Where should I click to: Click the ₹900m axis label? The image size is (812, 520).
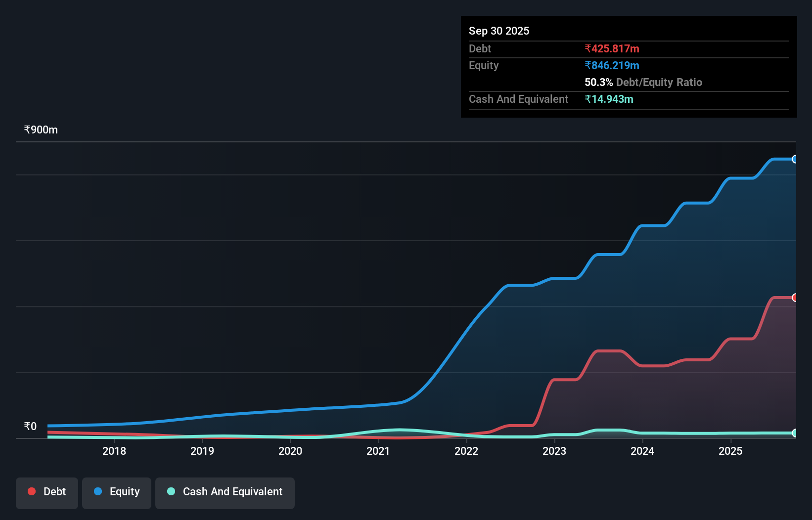click(41, 130)
